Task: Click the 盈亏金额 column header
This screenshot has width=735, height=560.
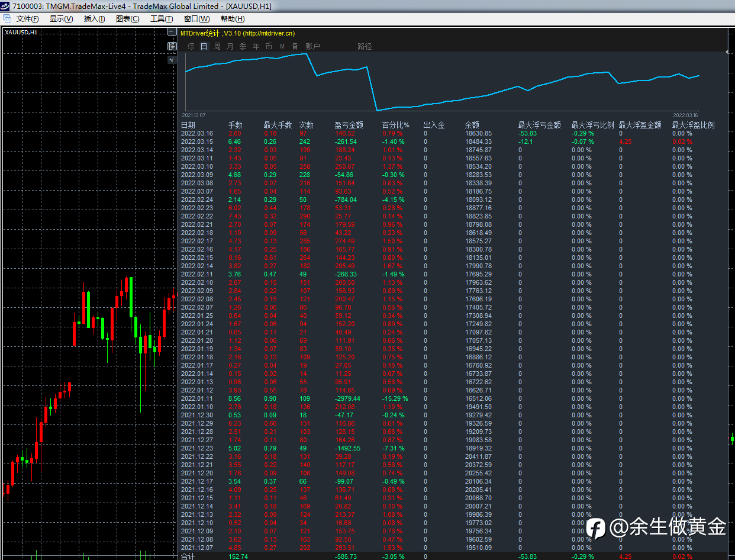Action: tap(349, 125)
